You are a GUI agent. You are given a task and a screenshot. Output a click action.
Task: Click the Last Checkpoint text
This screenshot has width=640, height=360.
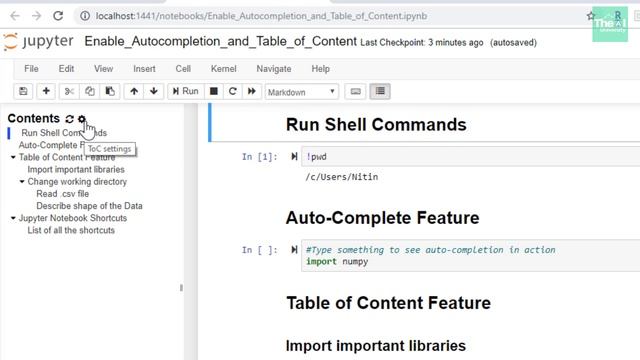tap(422, 42)
